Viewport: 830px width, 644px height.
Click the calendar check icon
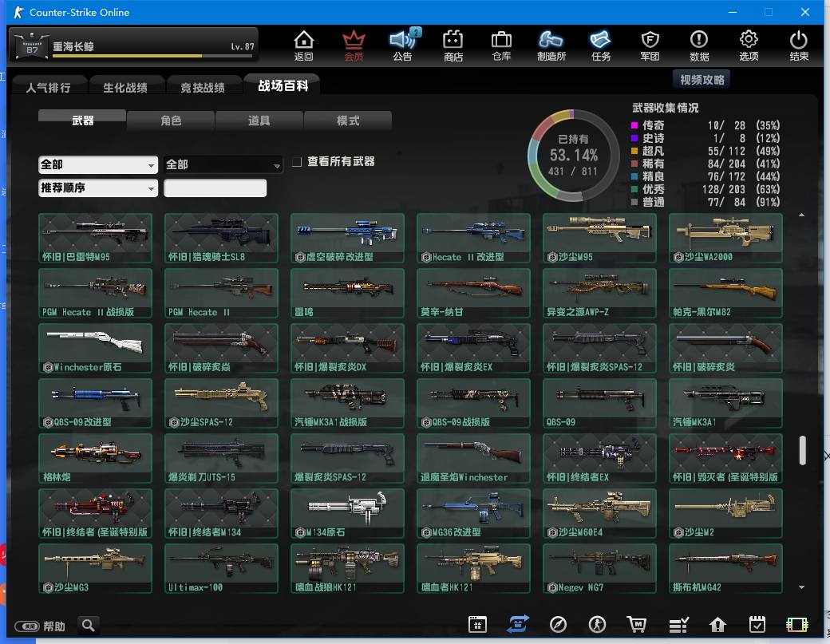coord(757,624)
